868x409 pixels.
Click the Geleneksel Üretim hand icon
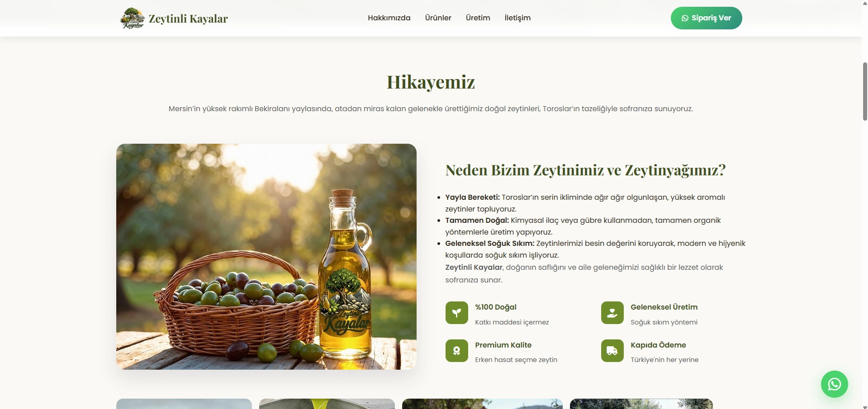612,312
